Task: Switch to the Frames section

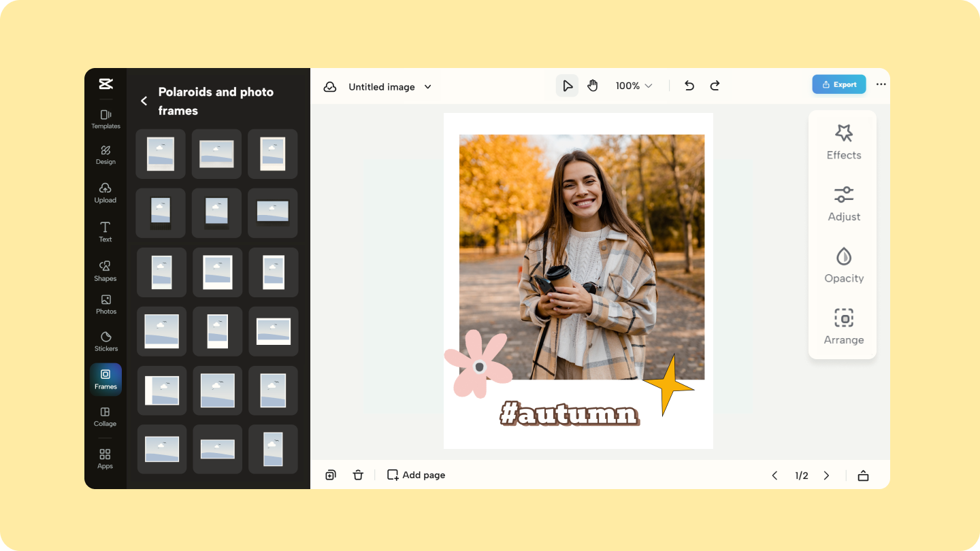Action: 105,379
